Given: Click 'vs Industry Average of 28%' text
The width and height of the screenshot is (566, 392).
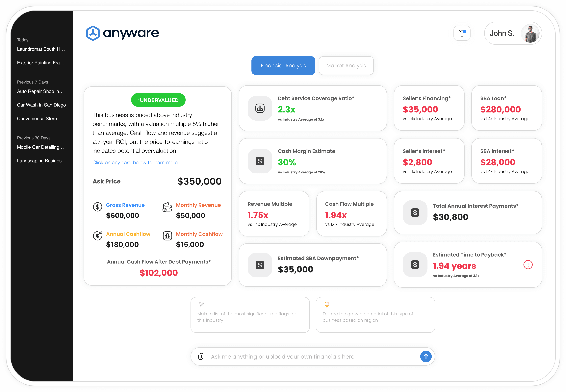Looking at the screenshot, I should pyautogui.click(x=301, y=172).
